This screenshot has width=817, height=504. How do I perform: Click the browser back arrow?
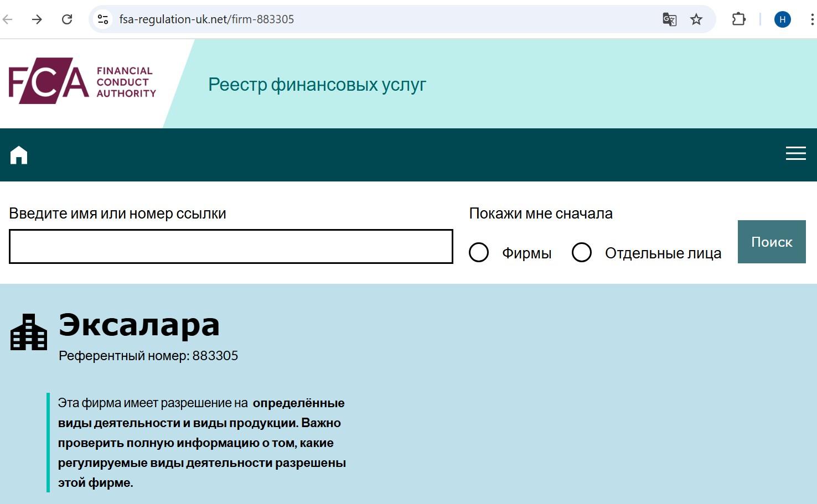tap(8, 19)
